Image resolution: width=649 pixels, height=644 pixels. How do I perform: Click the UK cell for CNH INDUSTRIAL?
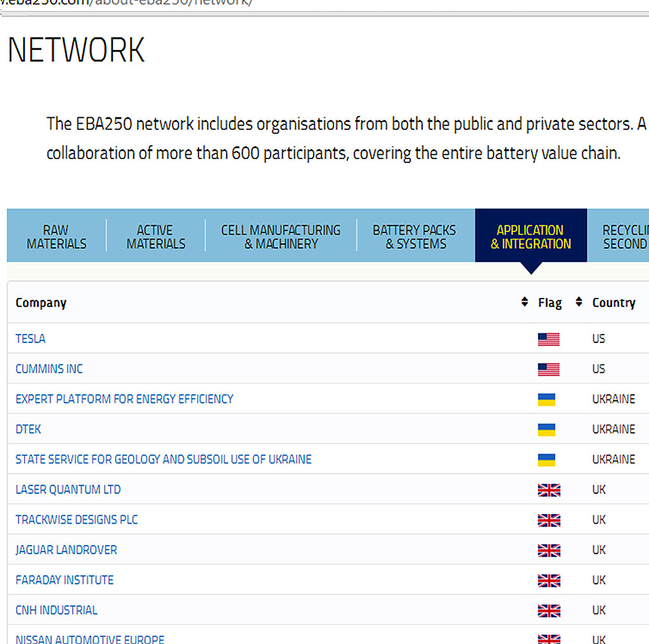pyautogui.click(x=598, y=610)
